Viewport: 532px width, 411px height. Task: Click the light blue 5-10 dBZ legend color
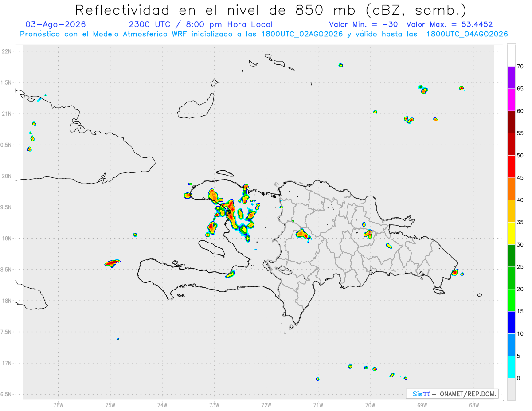pos(511,345)
